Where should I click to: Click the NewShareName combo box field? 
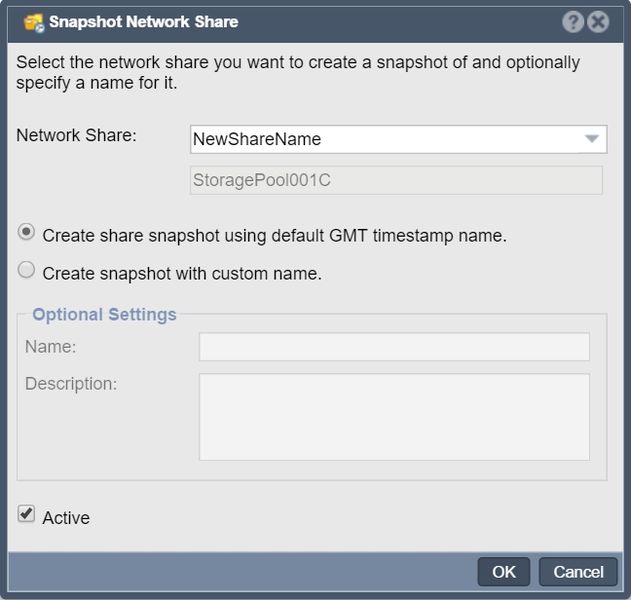pos(398,139)
